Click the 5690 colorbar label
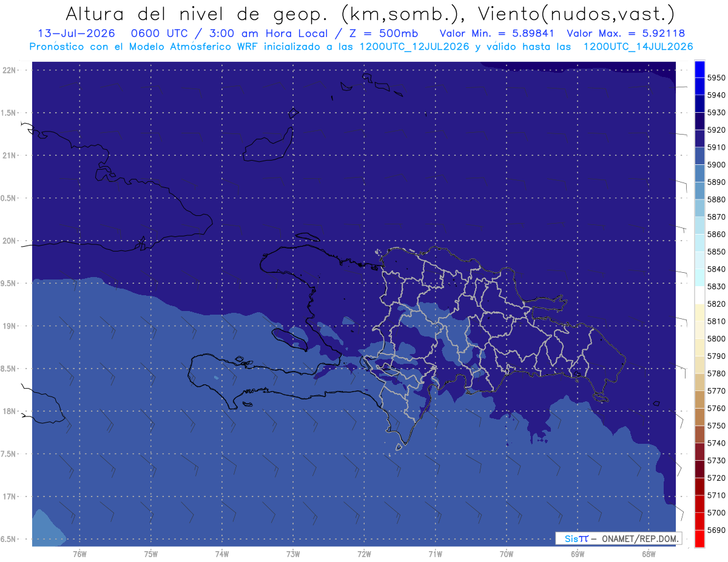728x562 pixels. click(716, 529)
